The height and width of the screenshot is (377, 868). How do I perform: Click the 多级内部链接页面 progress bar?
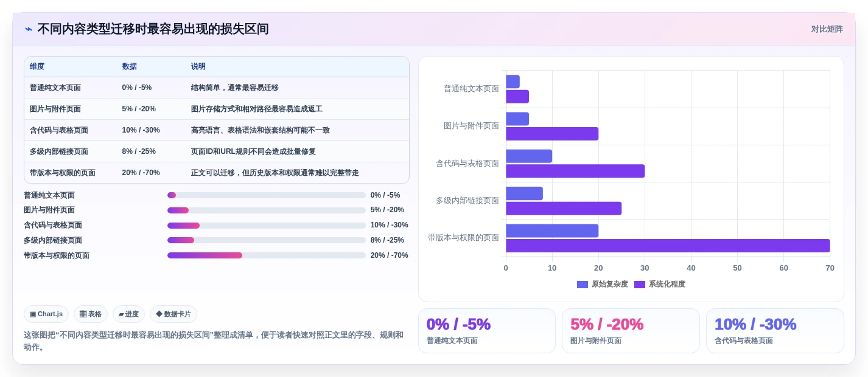pos(267,240)
